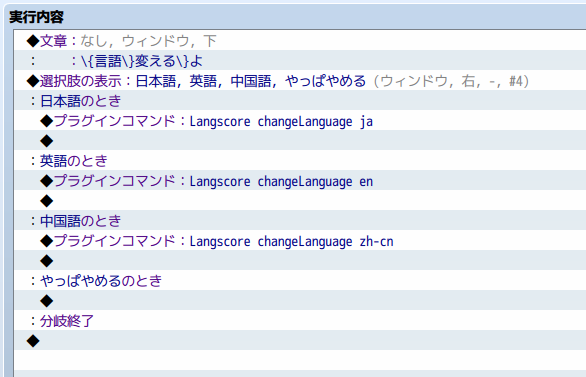The width and height of the screenshot is (586, 377).
Task: Select the empty row under やっぱやめるのとき
Action: [300, 300]
